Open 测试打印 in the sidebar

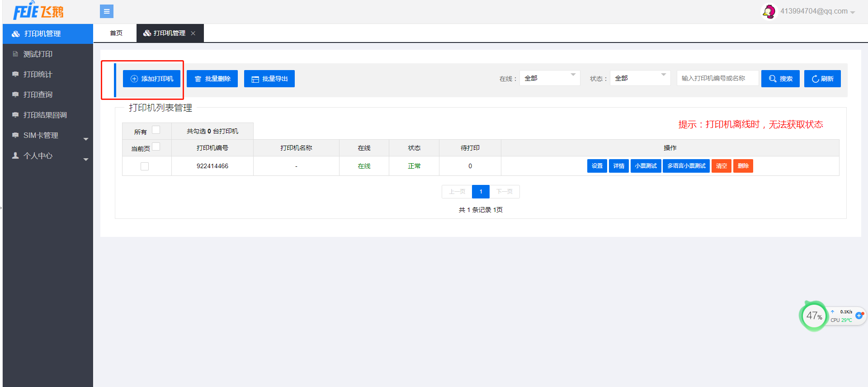[38, 54]
